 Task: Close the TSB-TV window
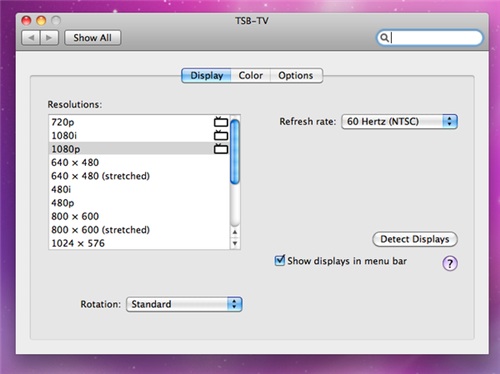point(26,21)
